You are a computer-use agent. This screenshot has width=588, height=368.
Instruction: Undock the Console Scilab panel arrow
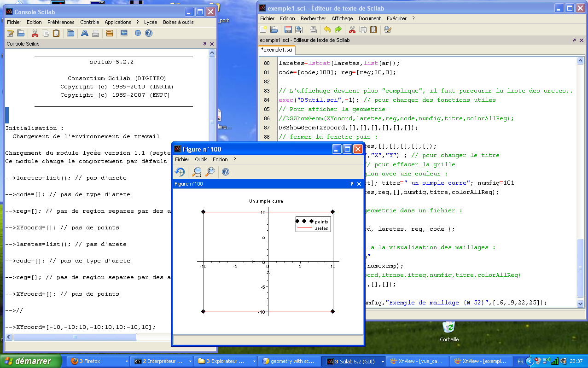tap(204, 44)
